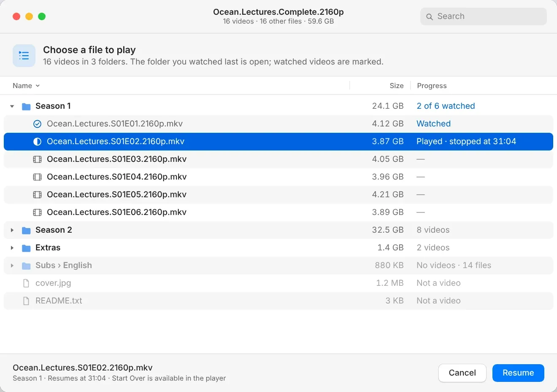Click the Size column header
This screenshot has width=557, height=392.
(397, 86)
